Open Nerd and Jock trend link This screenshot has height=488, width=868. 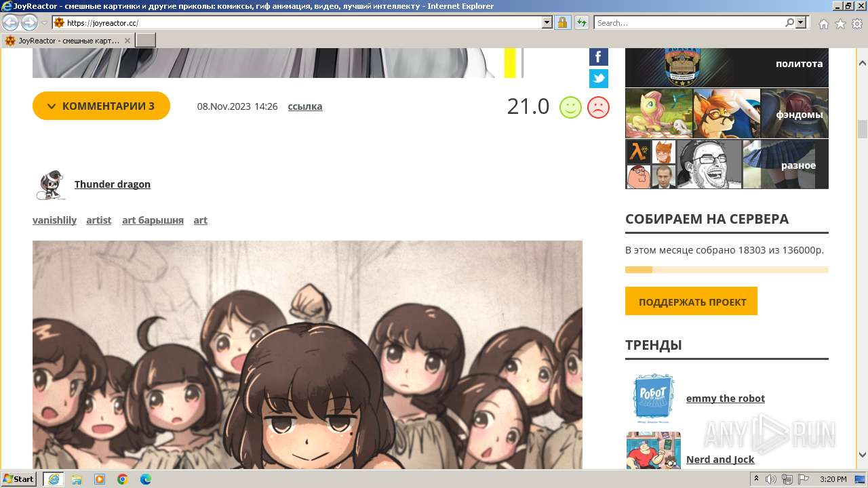[x=720, y=460]
